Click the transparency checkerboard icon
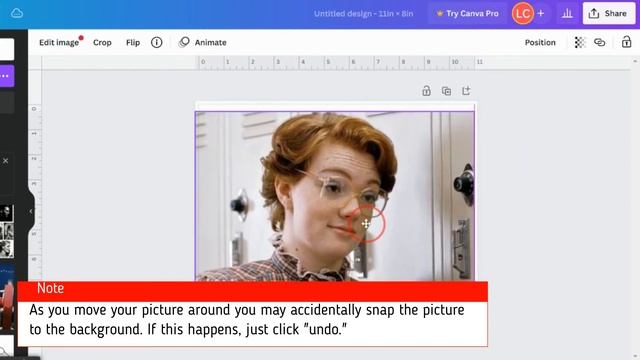640x360 pixels. [580, 42]
